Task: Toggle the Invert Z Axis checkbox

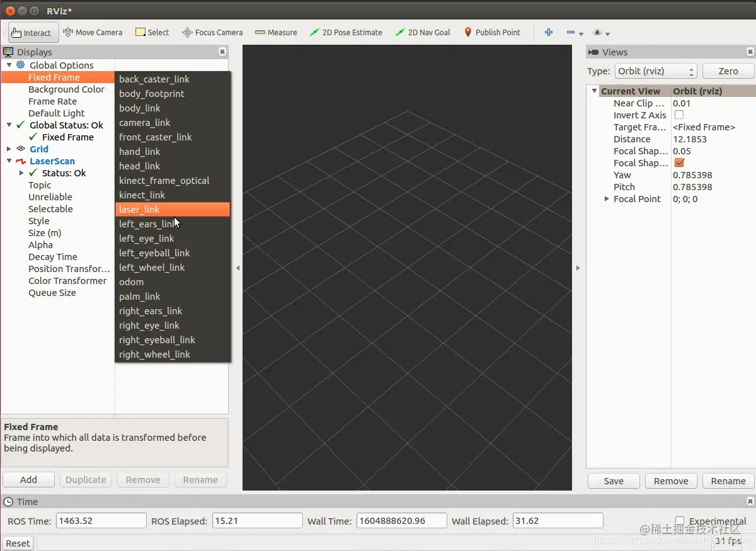Action: tap(679, 115)
